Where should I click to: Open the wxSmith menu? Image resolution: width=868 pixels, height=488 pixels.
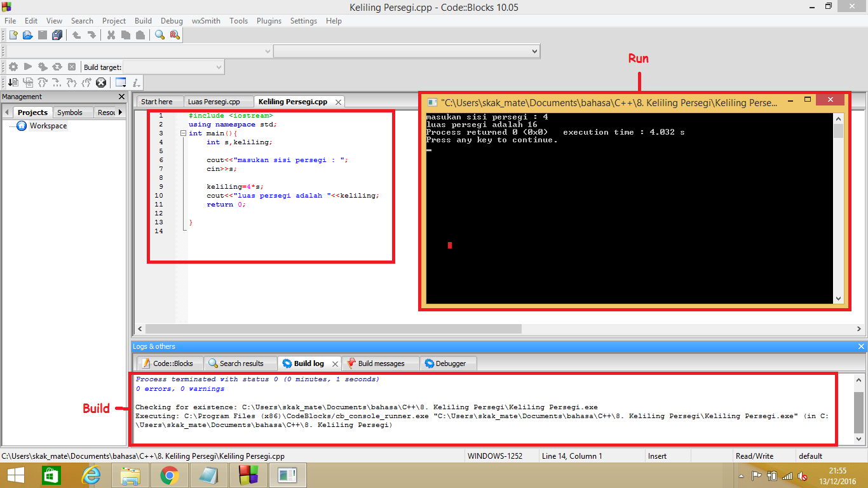coord(205,20)
